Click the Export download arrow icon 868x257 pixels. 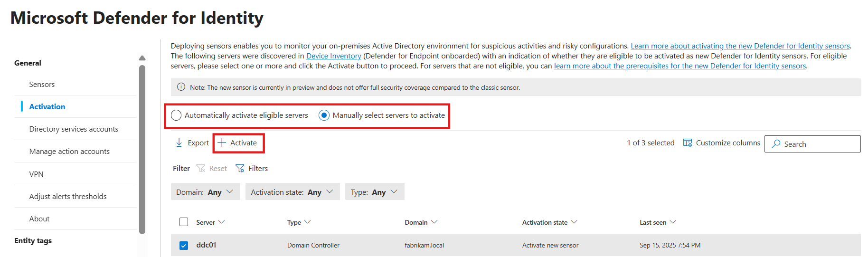click(x=179, y=143)
